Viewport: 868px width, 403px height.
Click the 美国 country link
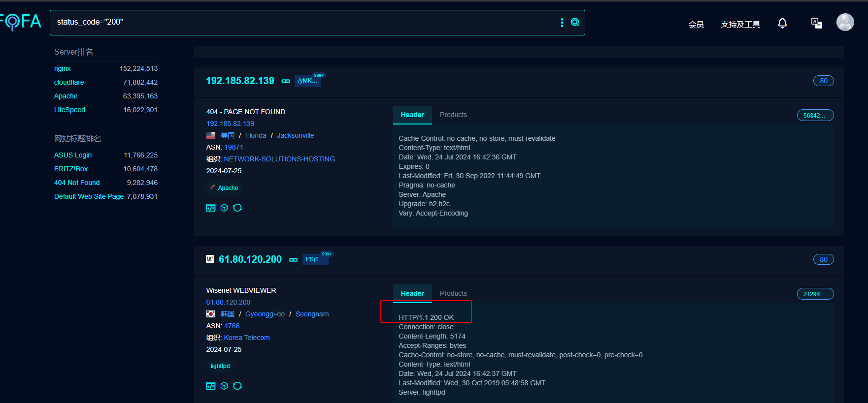coord(228,135)
